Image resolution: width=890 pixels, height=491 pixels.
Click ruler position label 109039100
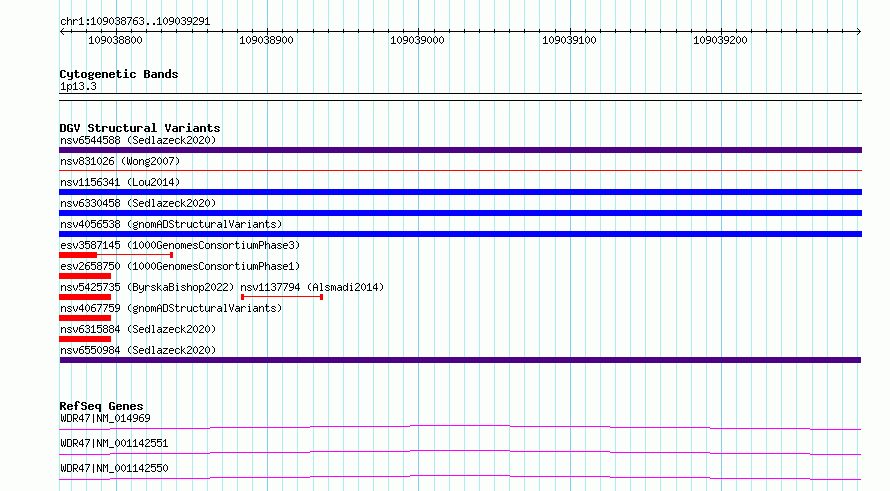[569, 40]
